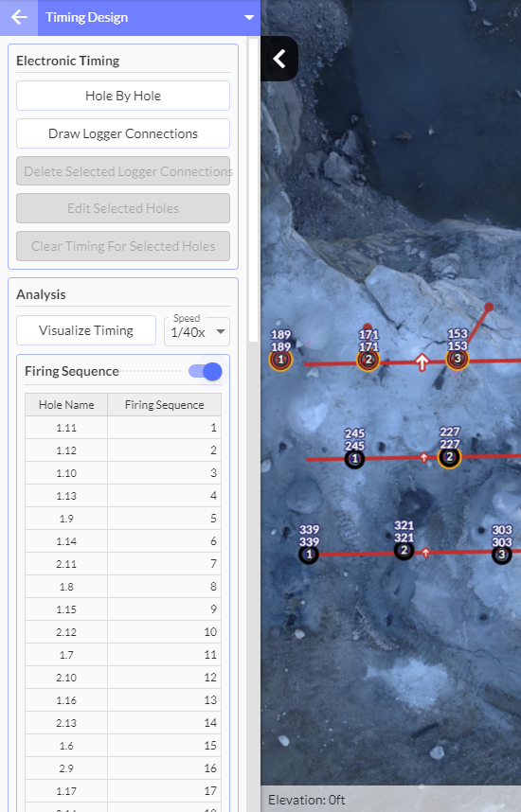Select blast hole marker labeled 189
This screenshot has height=812, width=521.
click(280, 360)
